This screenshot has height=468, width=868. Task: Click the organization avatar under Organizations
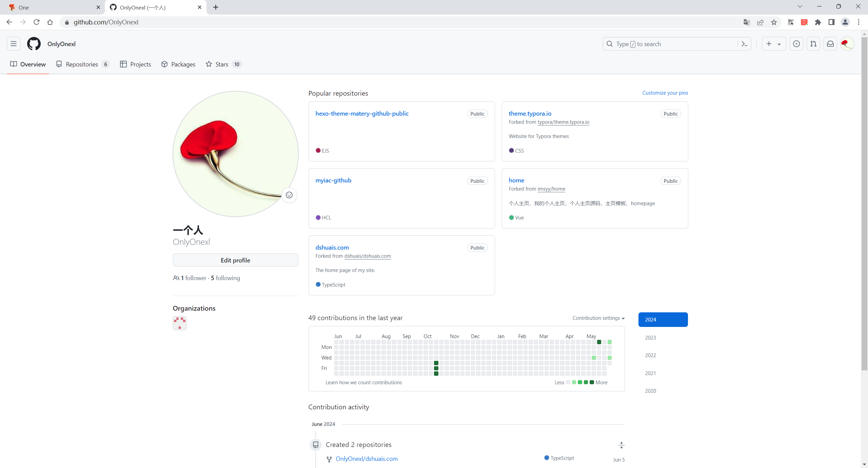(x=180, y=323)
